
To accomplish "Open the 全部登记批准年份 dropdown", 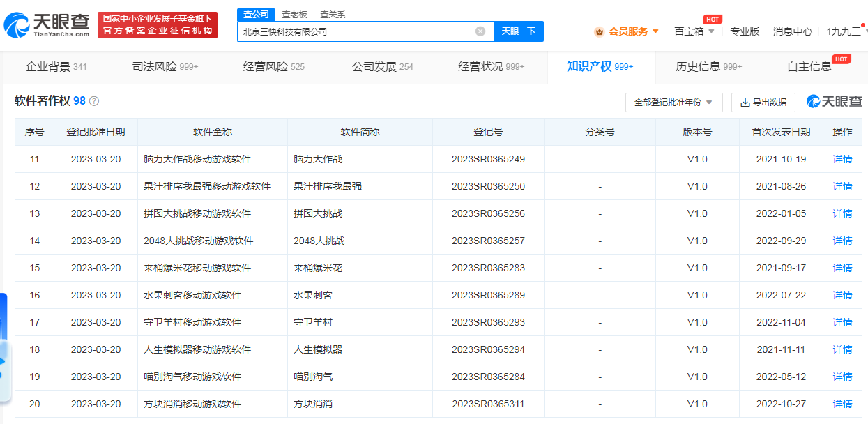I will click(674, 103).
